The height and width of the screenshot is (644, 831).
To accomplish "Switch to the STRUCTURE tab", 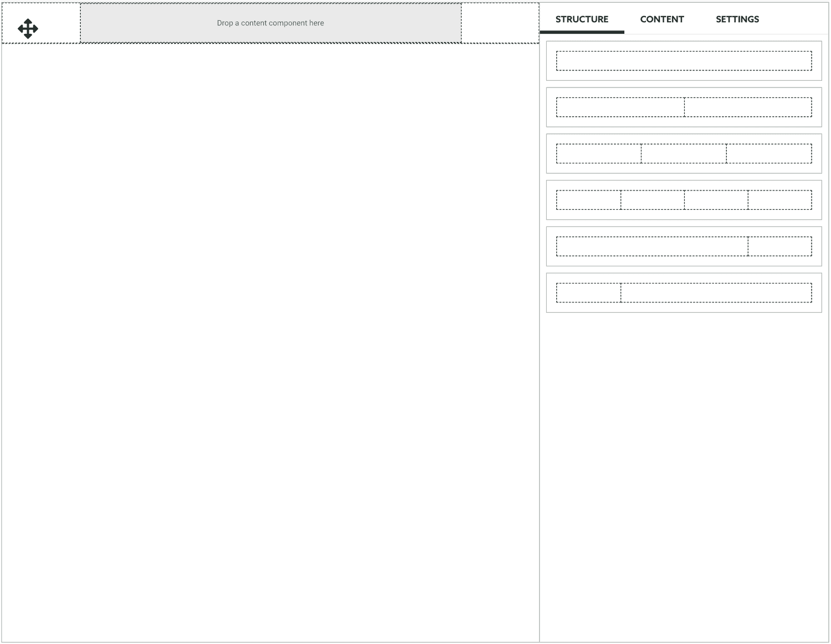I will [x=582, y=19].
